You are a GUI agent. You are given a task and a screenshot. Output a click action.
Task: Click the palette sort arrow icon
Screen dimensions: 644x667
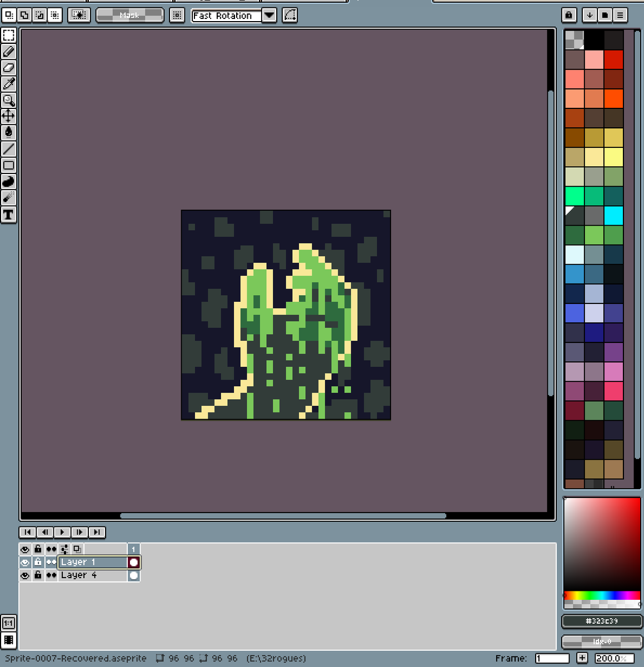tap(590, 15)
